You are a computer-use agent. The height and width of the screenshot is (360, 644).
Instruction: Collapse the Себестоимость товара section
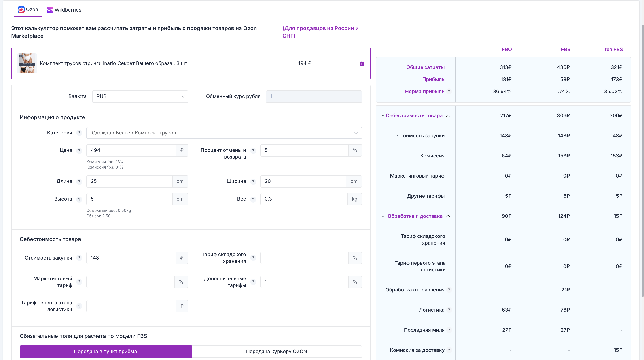(448, 116)
